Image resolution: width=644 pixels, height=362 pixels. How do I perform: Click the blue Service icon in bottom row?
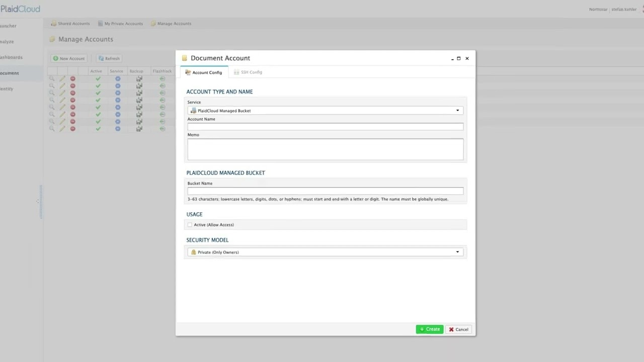click(x=118, y=129)
